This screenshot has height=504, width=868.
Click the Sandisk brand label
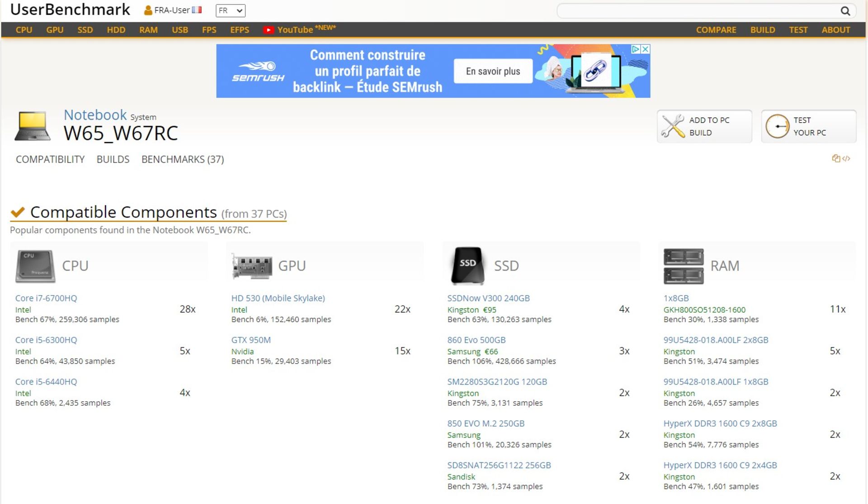461,477
